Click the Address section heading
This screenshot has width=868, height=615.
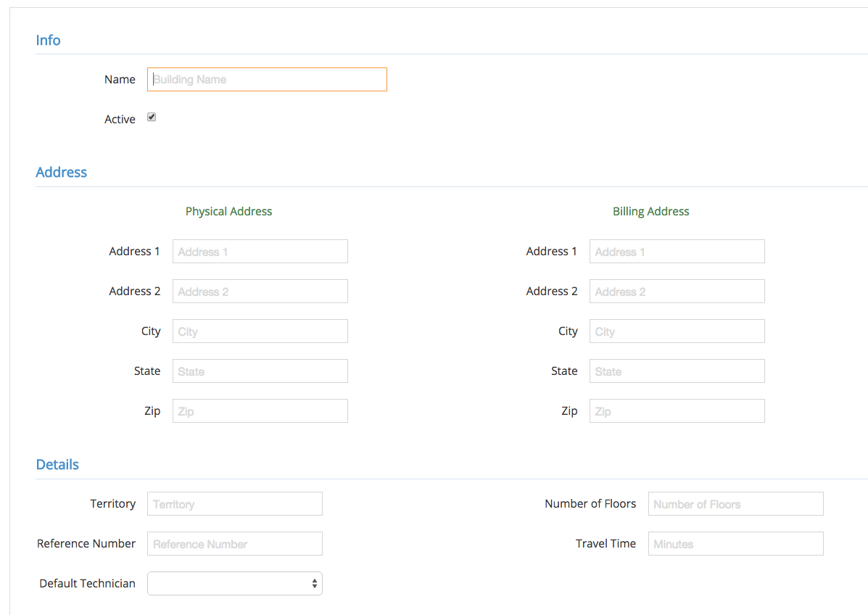pos(62,172)
